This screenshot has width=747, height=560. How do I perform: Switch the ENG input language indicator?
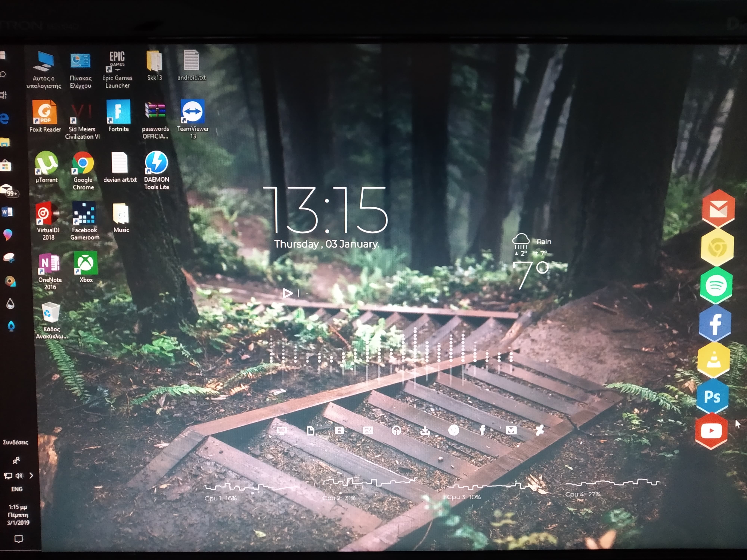17,489
